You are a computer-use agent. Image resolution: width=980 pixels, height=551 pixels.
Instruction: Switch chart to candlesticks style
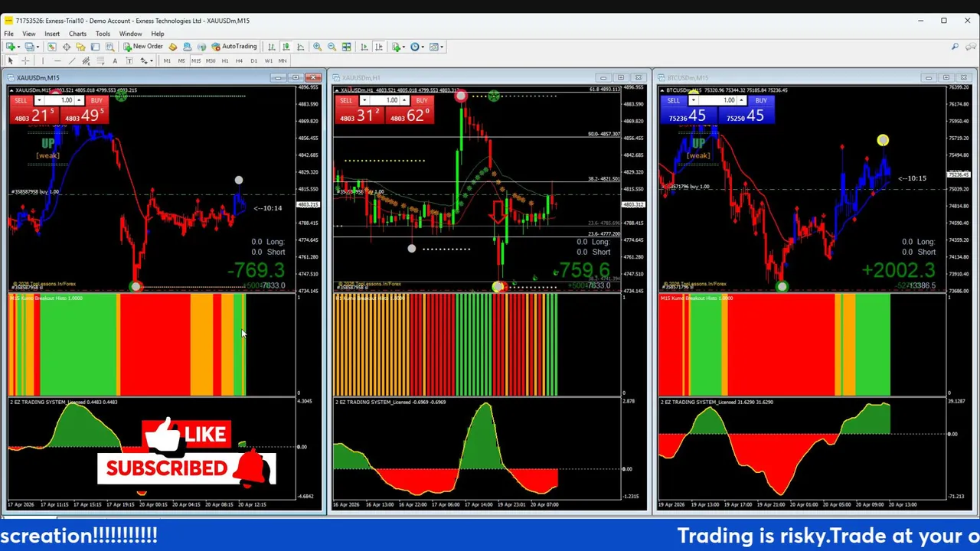click(286, 47)
